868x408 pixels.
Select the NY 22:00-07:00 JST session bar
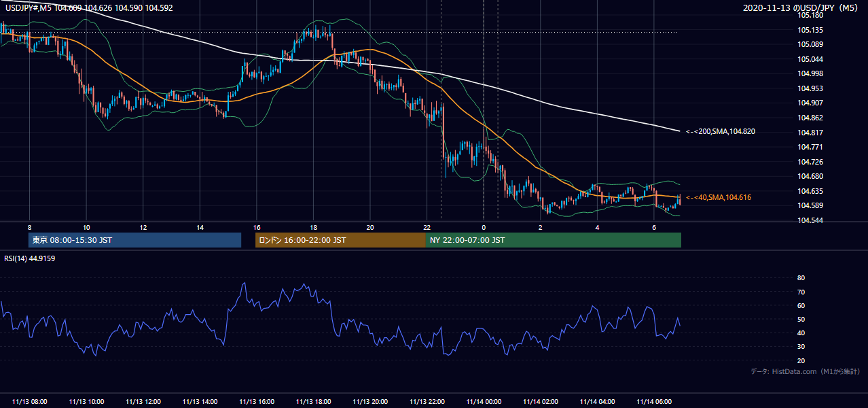point(554,240)
